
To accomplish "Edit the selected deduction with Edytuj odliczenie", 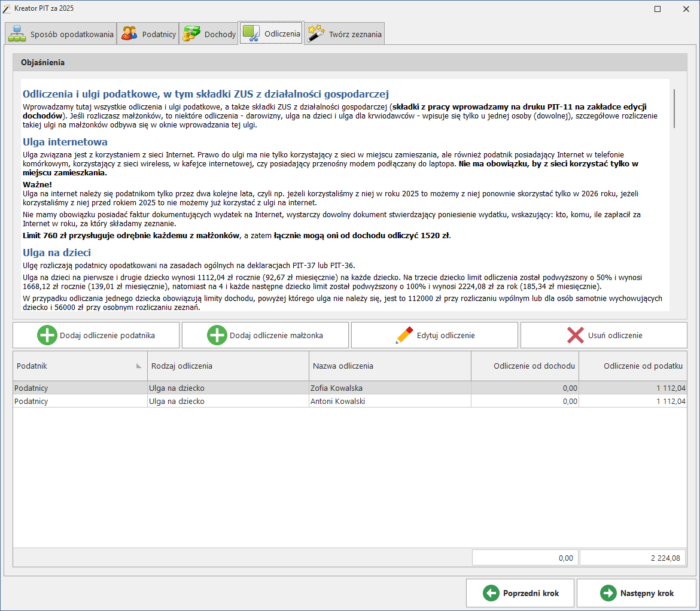I will (x=434, y=335).
